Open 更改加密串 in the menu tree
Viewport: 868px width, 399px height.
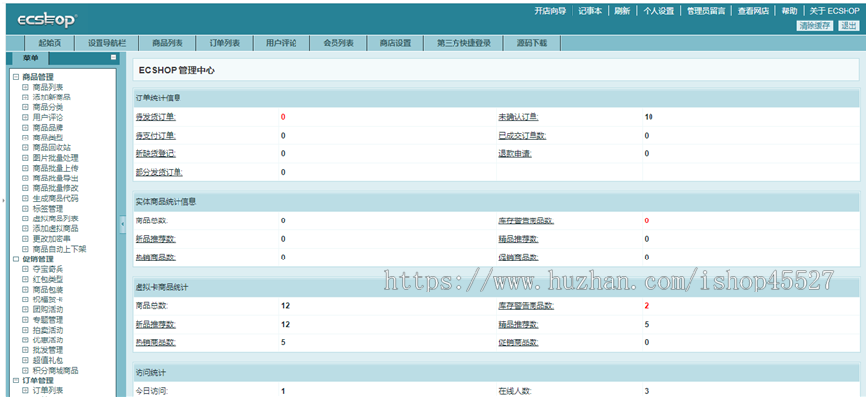pyautogui.click(x=52, y=239)
